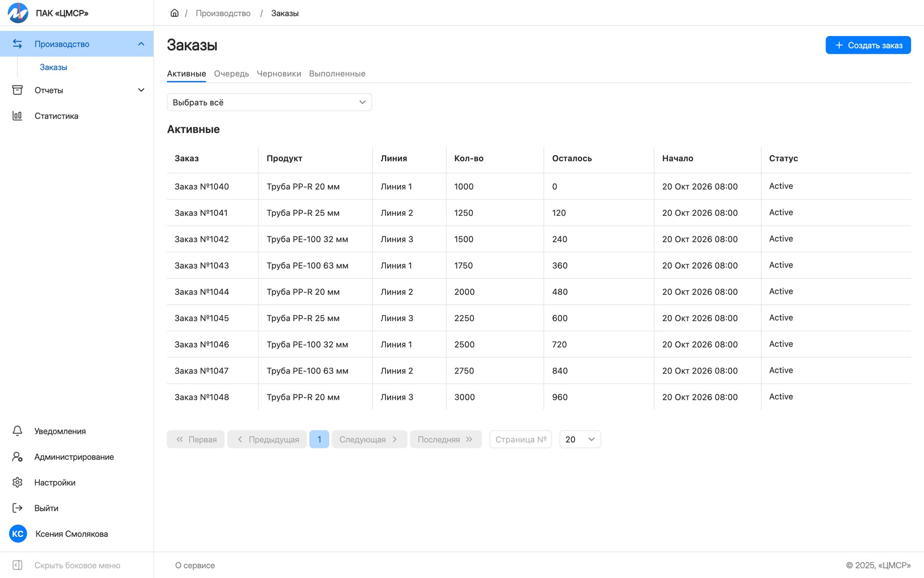Image resolution: width=924 pixels, height=578 pixels.
Task: Click the Статистика chart icon
Action: click(17, 116)
